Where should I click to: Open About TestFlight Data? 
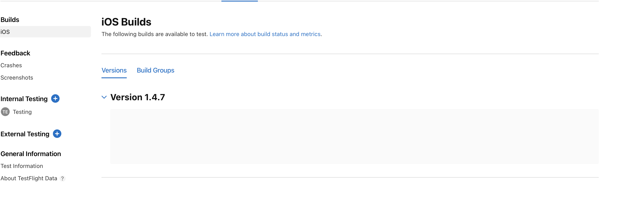coord(29,178)
